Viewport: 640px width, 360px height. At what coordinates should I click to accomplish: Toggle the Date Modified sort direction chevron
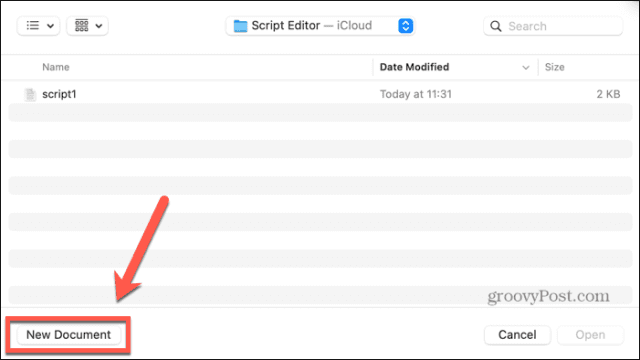(x=526, y=67)
